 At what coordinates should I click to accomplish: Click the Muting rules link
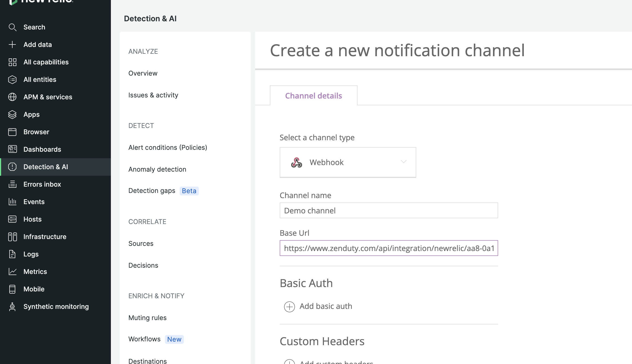point(147,318)
